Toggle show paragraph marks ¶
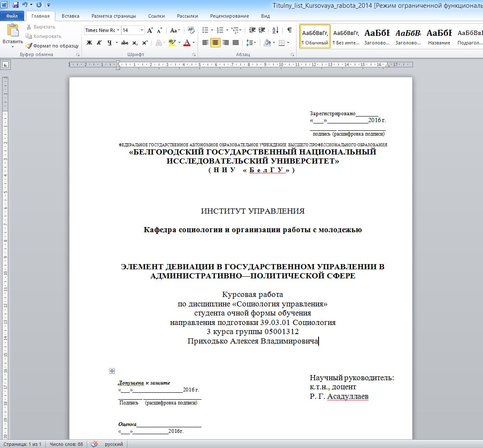 pos(290,30)
